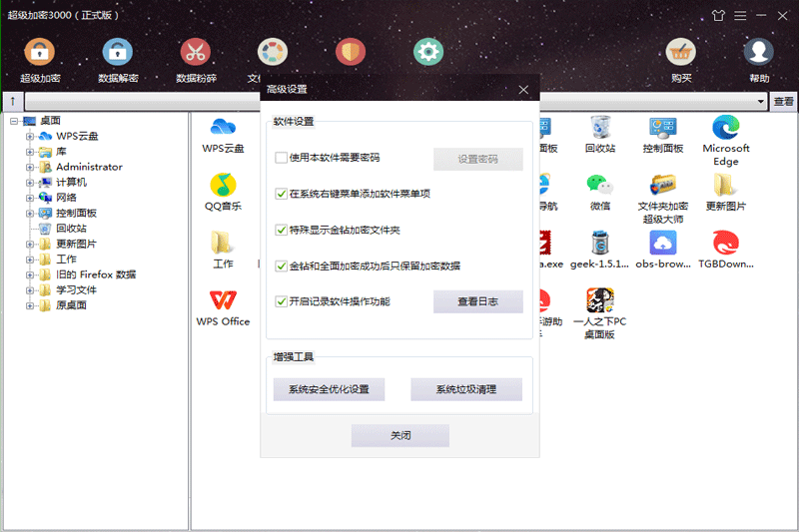Expand the 计算机 tree node
799x532 pixels.
pyautogui.click(x=30, y=183)
